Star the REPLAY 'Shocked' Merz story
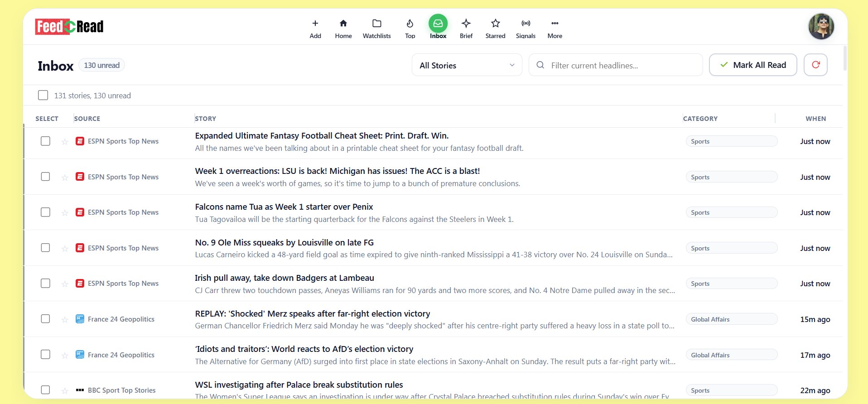This screenshot has width=868, height=404. (65, 320)
